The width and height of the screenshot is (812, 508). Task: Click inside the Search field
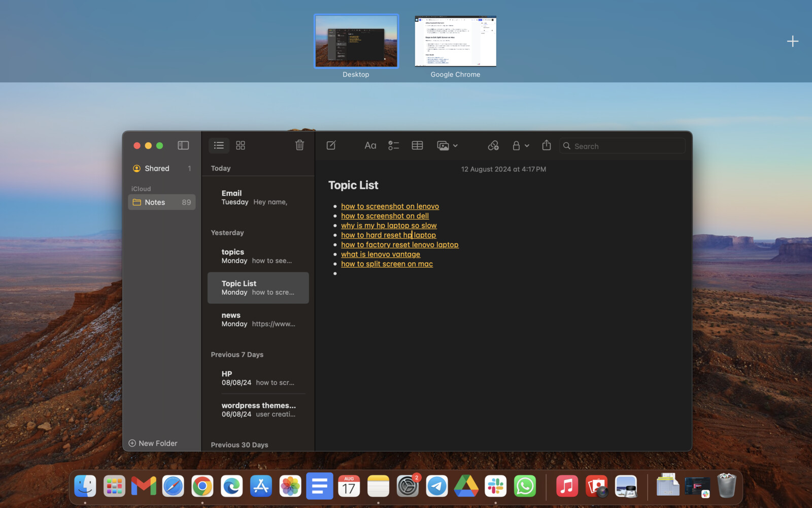[x=622, y=146]
